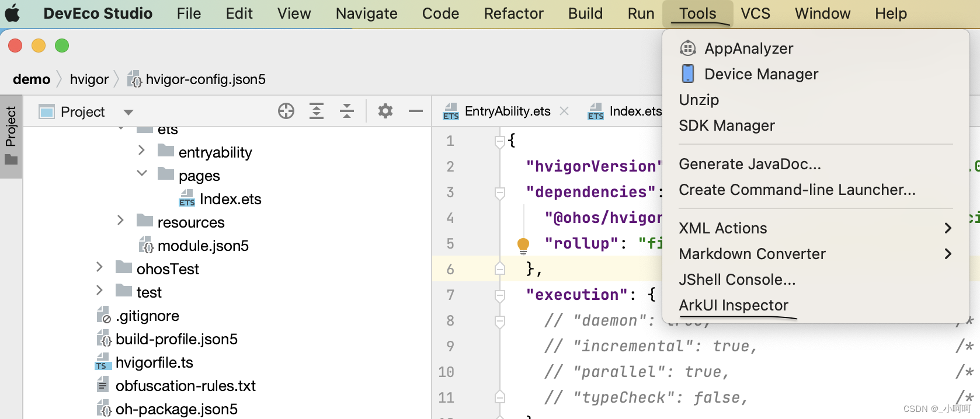Open the Build menu
980x419 pixels.
(585, 13)
